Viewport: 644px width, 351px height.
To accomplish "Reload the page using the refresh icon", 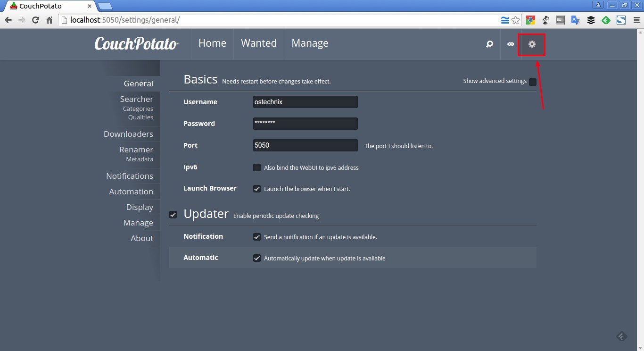I will [x=35, y=20].
